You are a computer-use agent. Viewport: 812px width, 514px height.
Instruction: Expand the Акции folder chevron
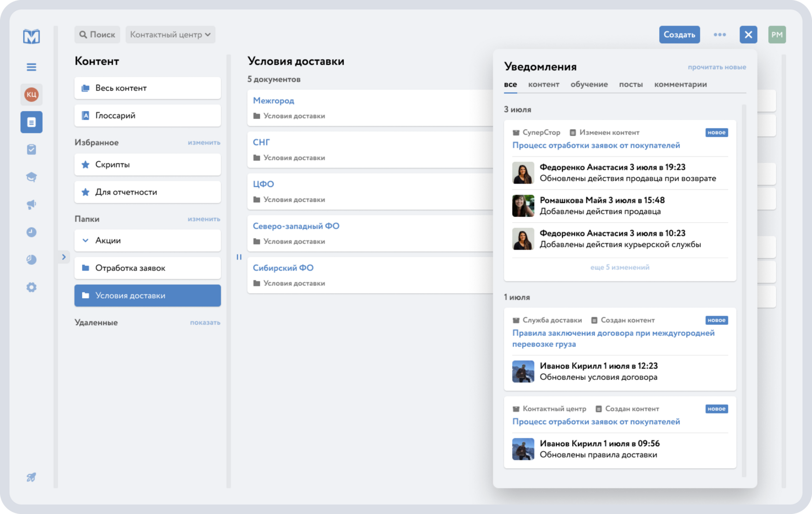coord(86,241)
